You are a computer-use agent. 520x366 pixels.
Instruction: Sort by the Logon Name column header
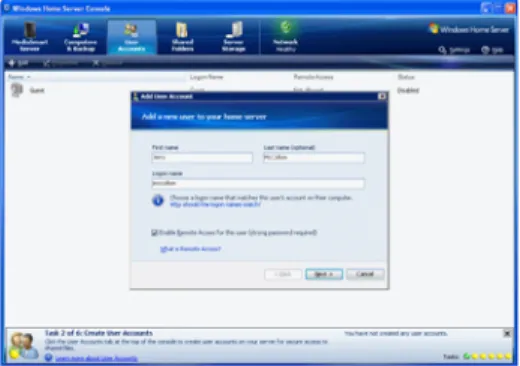206,77
